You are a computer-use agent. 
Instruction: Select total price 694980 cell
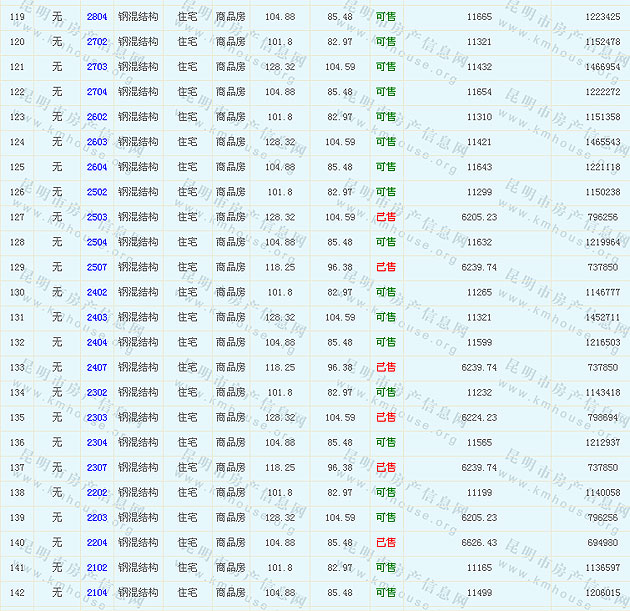coord(602,542)
